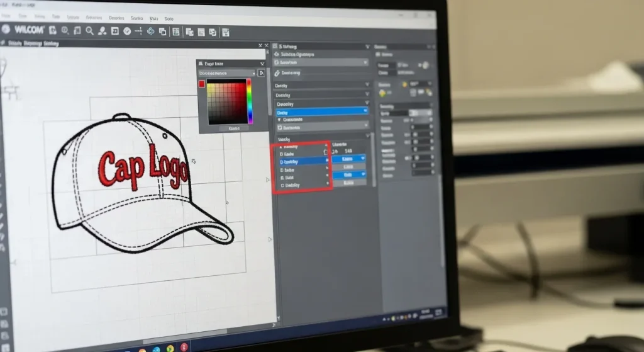Image resolution: width=644 pixels, height=352 pixels.
Task: Open the user silhouette toolbar icon
Action: click(x=103, y=31)
